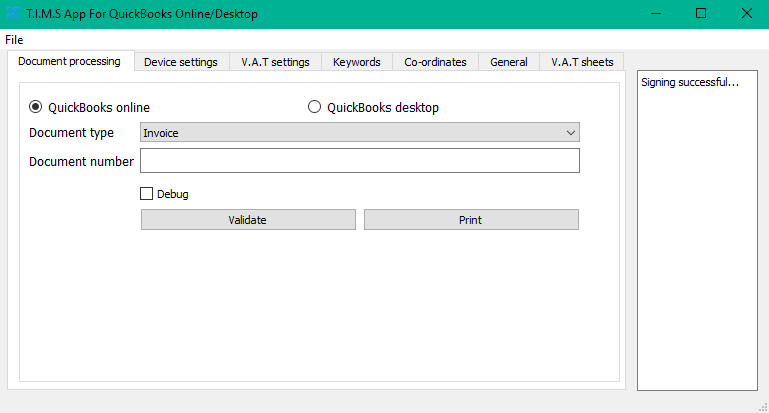This screenshot has width=769, height=413.
Task: Click the 'Signing successful...' status message
Action: click(x=690, y=82)
